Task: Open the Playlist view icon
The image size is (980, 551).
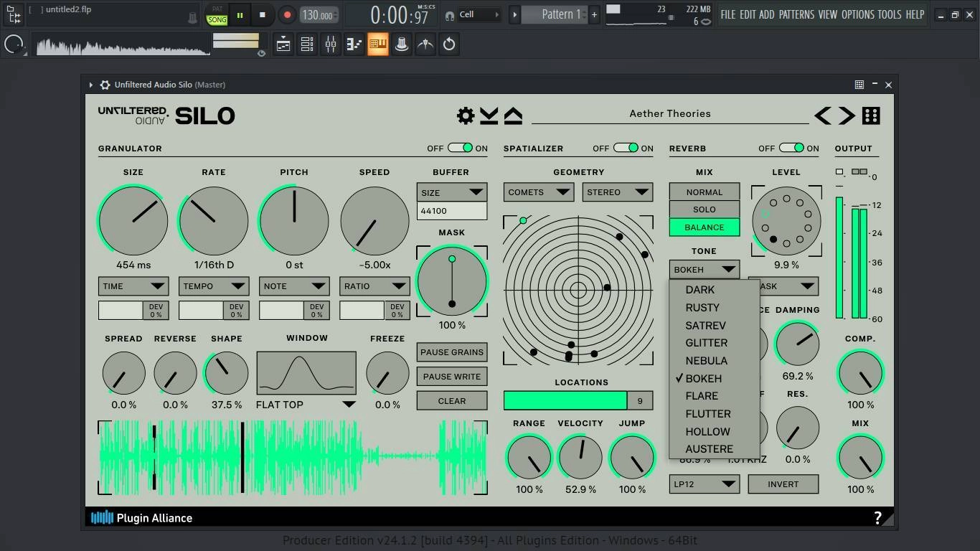Action: click(283, 44)
